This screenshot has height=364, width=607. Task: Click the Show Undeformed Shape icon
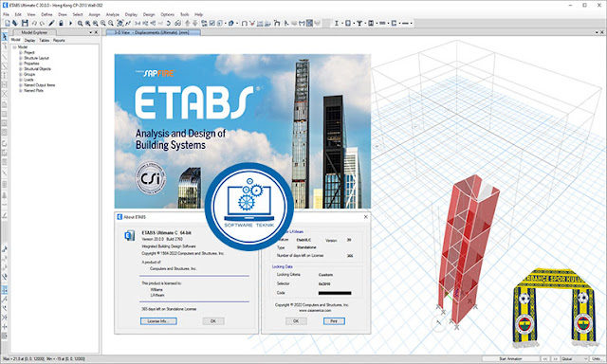click(245, 23)
